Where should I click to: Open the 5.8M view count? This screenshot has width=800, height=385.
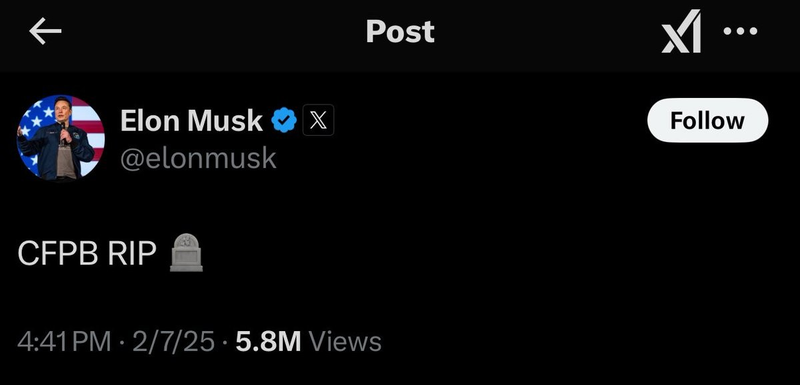tap(268, 342)
